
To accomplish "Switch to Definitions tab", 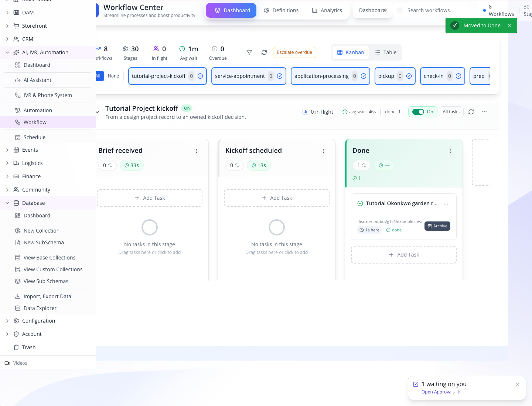I will [x=282, y=10].
